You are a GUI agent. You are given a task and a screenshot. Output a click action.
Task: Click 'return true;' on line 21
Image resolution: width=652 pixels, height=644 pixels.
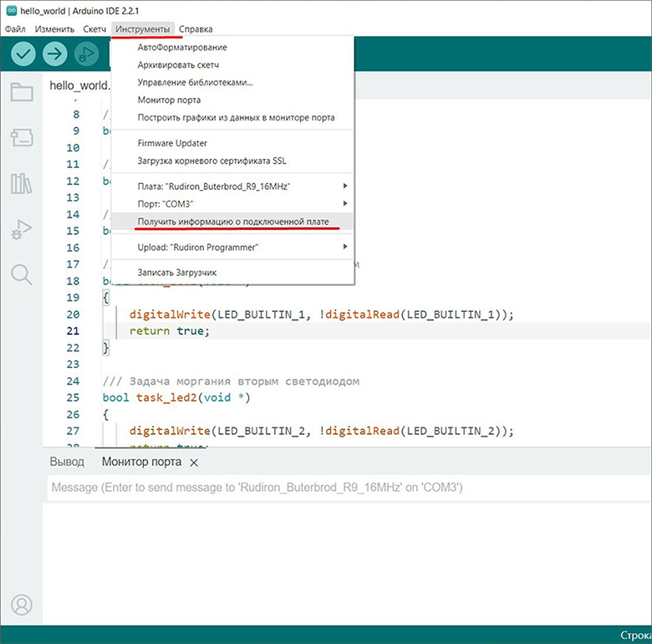click(169, 331)
